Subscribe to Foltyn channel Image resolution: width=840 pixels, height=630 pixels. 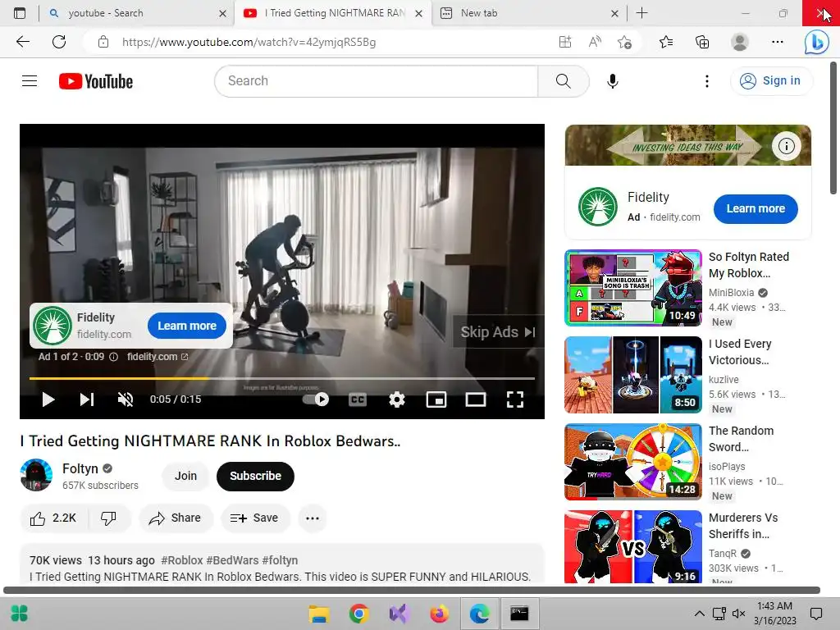[x=255, y=476]
